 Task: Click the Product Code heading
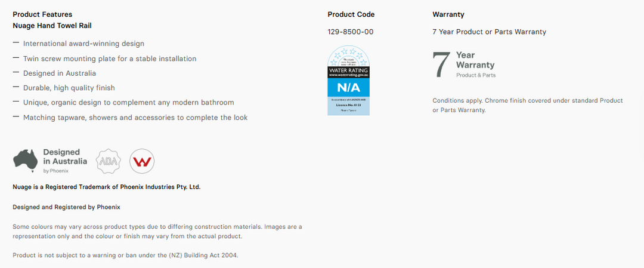pyautogui.click(x=351, y=14)
